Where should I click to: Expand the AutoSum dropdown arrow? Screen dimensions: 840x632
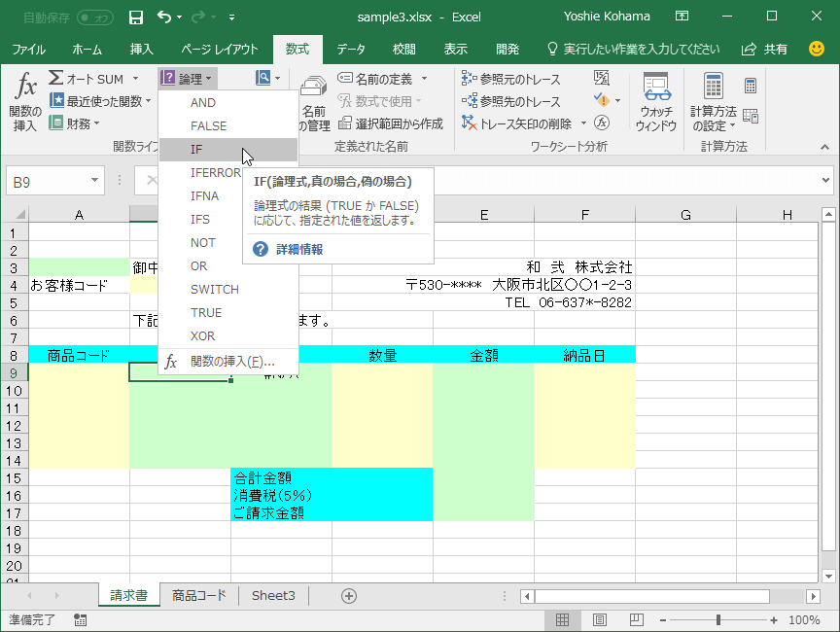pyautogui.click(x=135, y=79)
